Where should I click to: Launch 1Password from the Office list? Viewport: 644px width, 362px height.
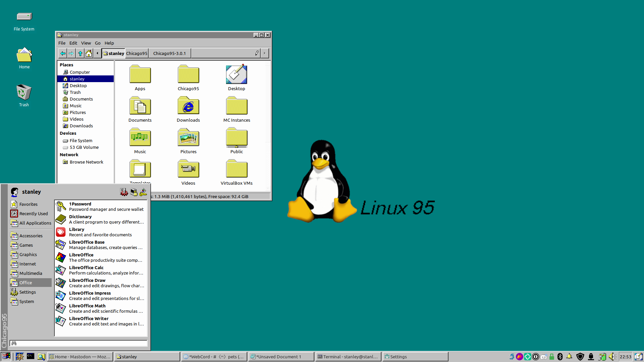[101, 206]
